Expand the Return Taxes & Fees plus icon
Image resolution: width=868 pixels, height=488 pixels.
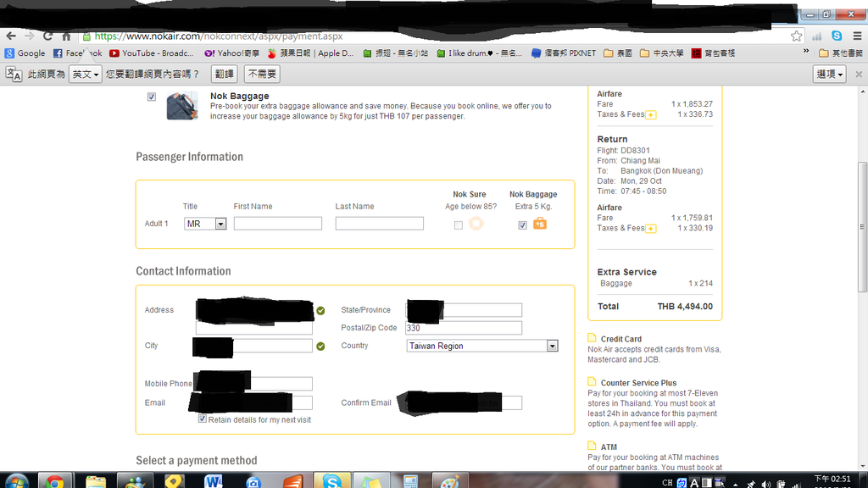[651, 229]
